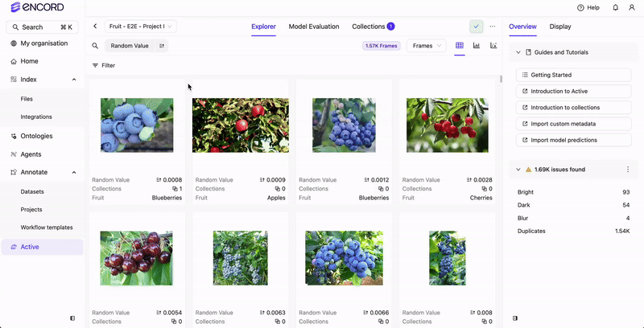Switch to Collections tab
The image size is (644, 328).
pos(369,27)
